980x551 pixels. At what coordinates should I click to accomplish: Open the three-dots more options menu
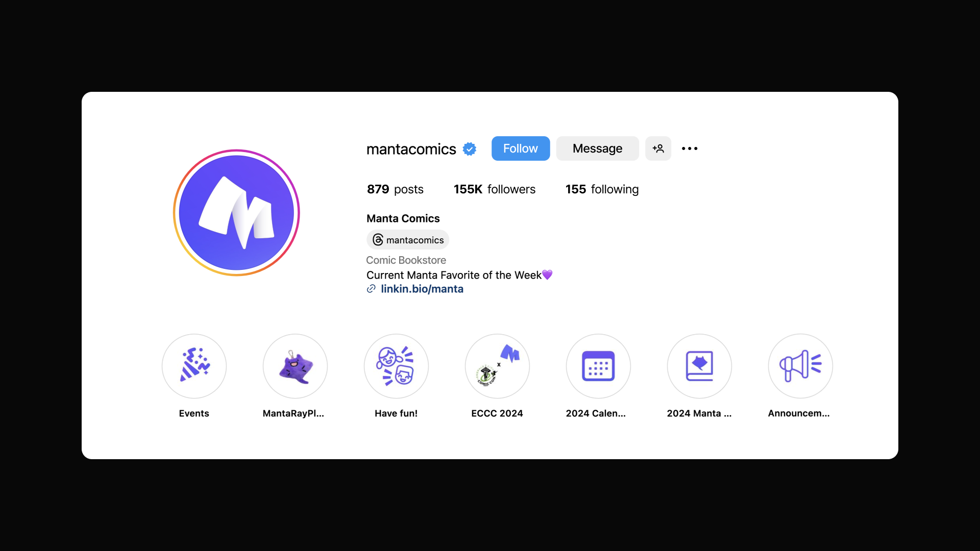point(690,148)
